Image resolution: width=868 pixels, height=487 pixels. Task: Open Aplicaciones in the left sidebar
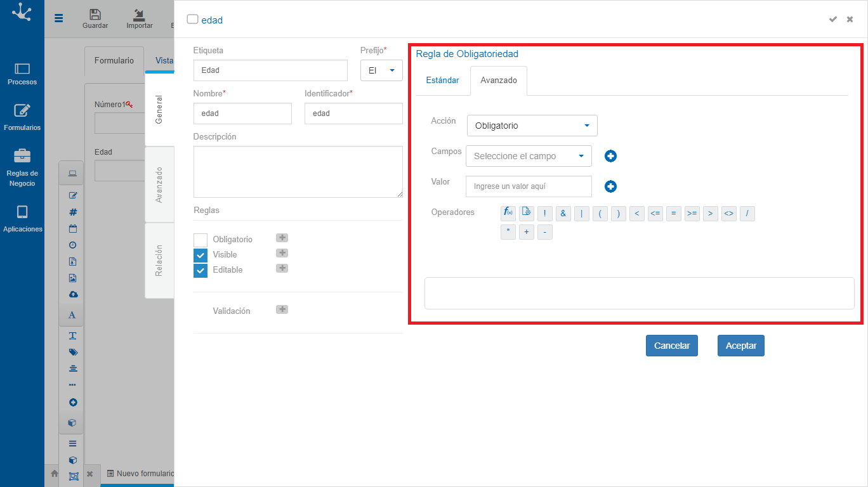coord(22,219)
